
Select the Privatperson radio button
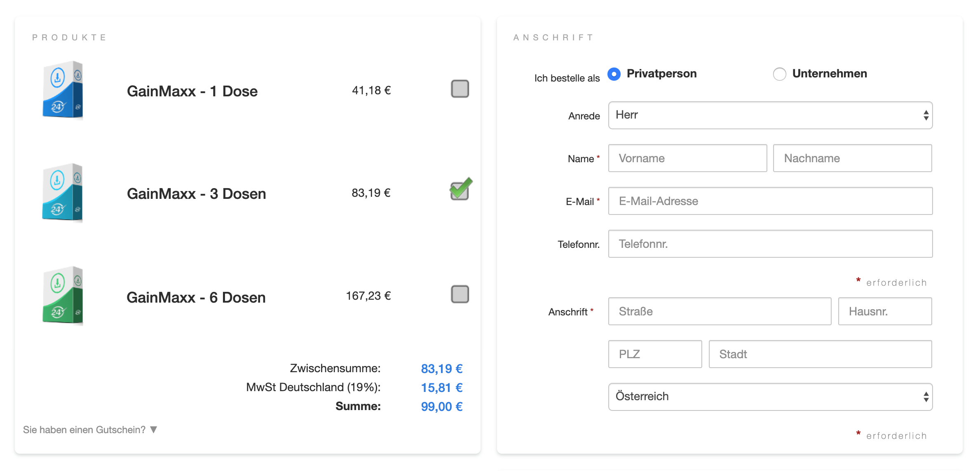coord(614,74)
